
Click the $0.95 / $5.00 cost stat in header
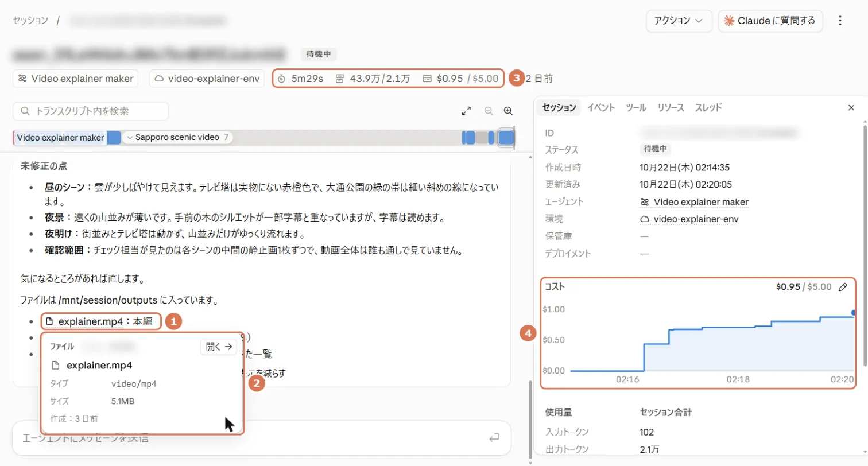point(460,79)
